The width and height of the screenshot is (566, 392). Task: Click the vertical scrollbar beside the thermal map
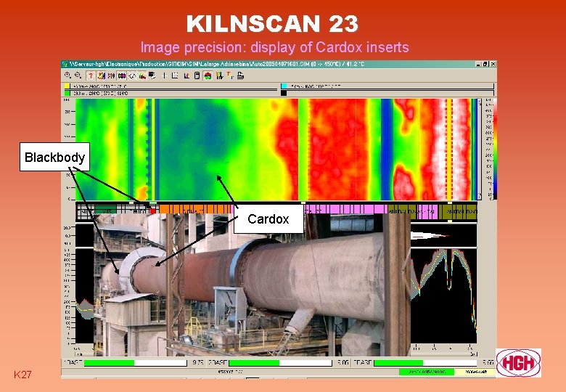[x=480, y=149]
